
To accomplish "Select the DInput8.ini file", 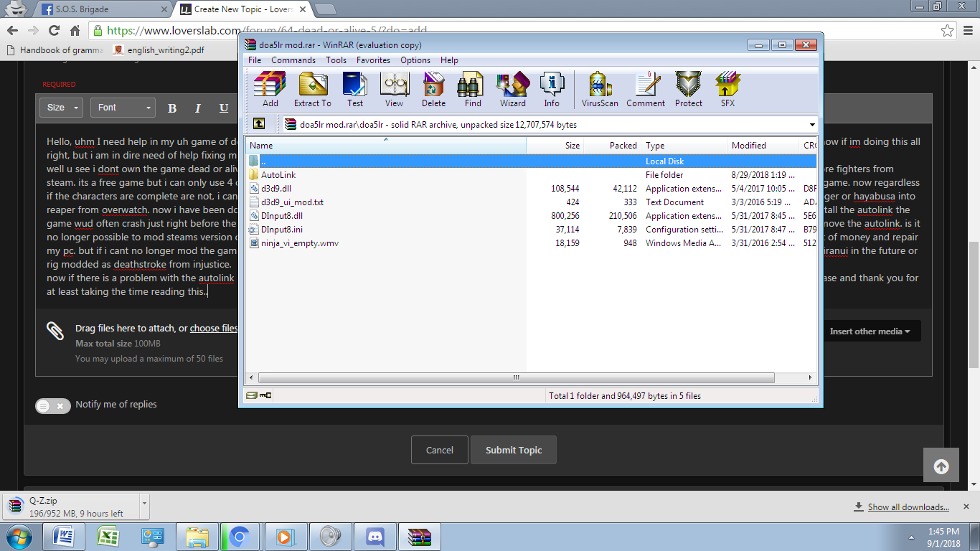I will 531,230.
